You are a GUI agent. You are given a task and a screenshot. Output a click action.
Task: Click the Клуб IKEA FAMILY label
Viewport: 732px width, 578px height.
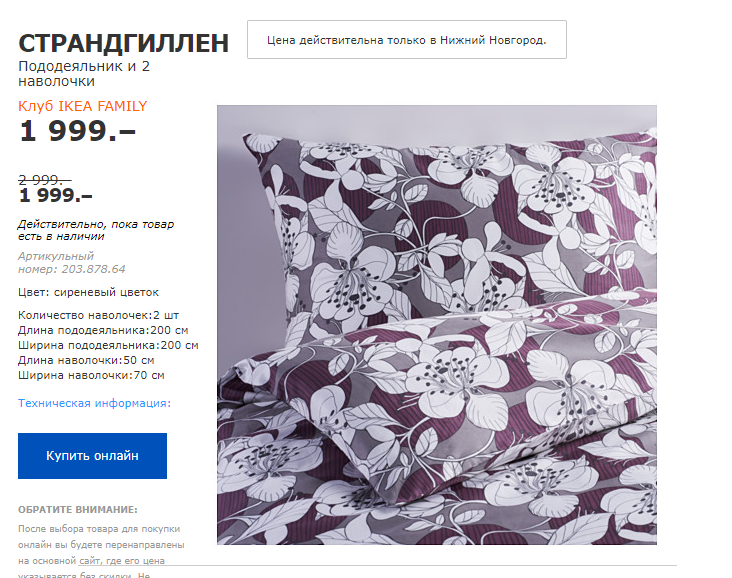tap(83, 106)
